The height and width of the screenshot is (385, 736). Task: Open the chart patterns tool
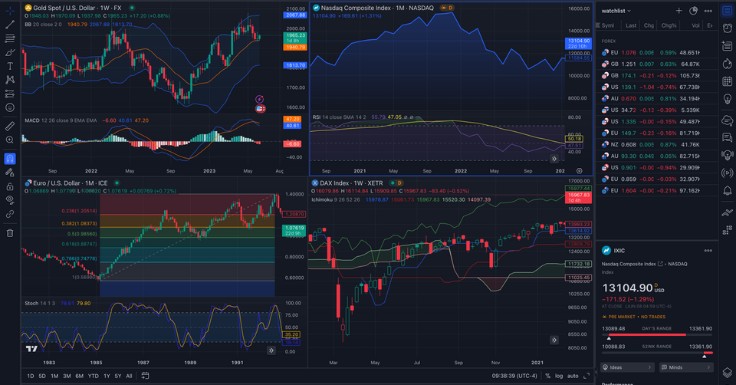click(10, 80)
